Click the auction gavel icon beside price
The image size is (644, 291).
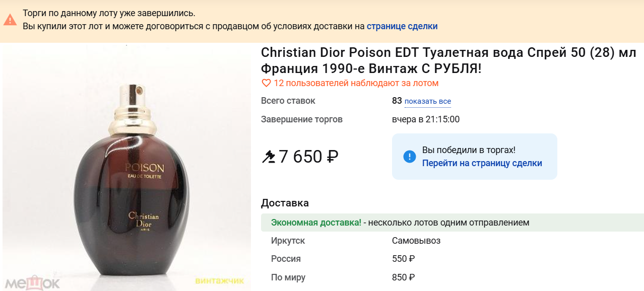[x=269, y=157]
